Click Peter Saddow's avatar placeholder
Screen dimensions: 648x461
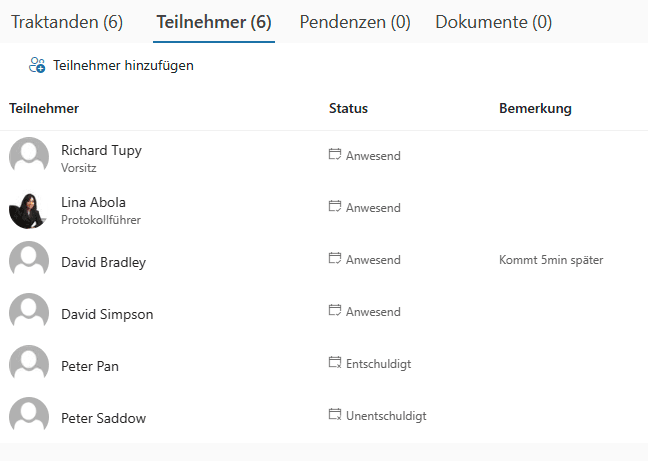[29, 416]
